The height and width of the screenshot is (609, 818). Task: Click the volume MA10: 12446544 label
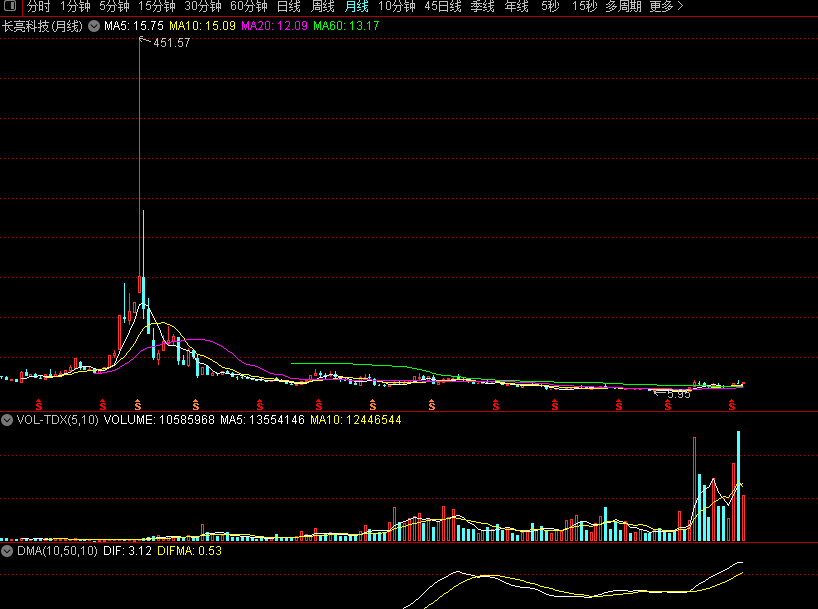[356, 420]
